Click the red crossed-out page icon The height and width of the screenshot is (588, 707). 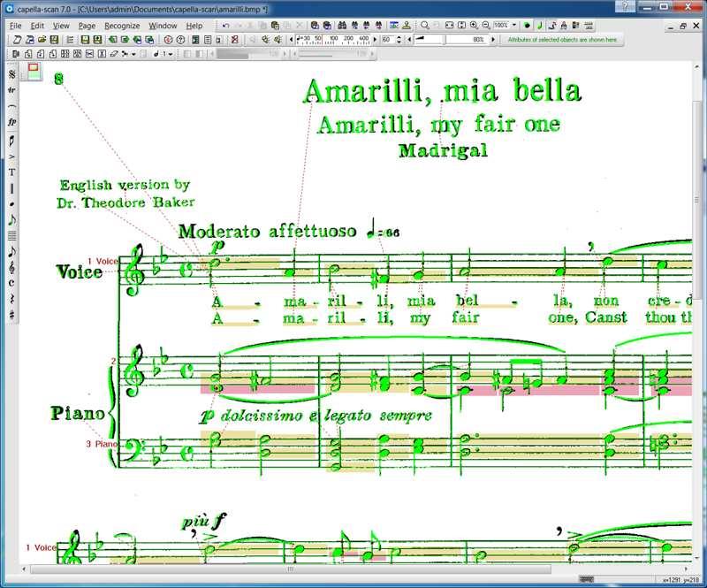(234, 40)
